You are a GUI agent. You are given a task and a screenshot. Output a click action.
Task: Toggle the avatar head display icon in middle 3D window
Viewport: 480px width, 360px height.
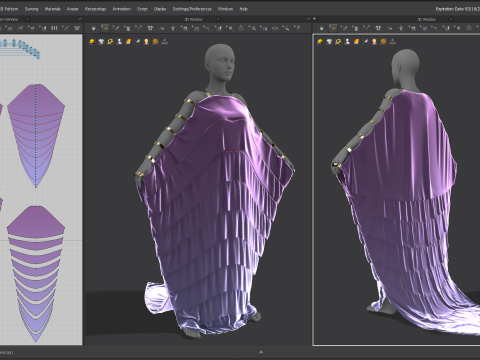coord(146,41)
